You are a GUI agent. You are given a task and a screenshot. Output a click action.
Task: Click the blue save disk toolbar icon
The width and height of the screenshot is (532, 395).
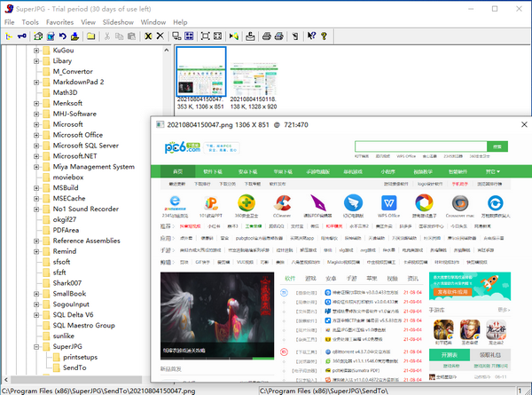pyautogui.click(x=51, y=36)
